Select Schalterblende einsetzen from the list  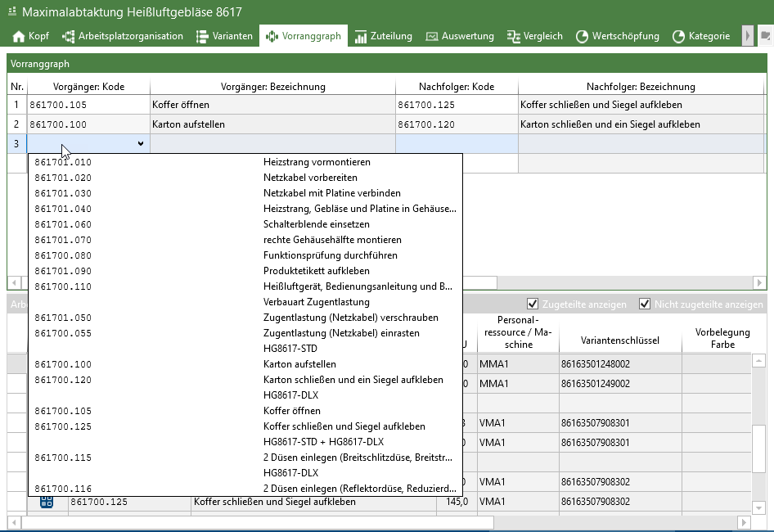245,224
